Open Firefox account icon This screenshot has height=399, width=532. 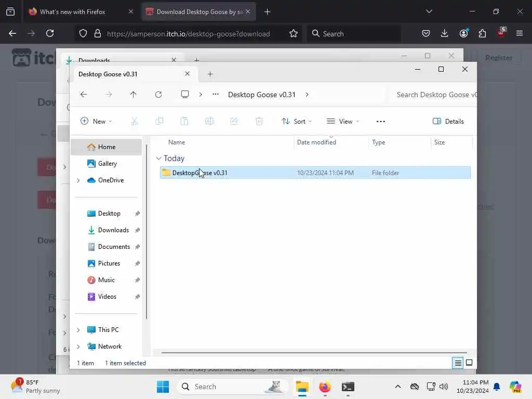point(463,33)
